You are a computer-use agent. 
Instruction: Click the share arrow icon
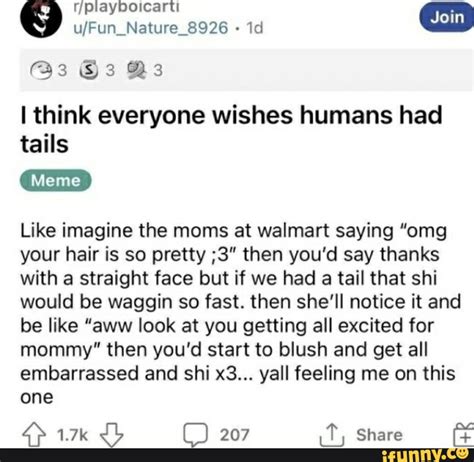[x=332, y=434]
